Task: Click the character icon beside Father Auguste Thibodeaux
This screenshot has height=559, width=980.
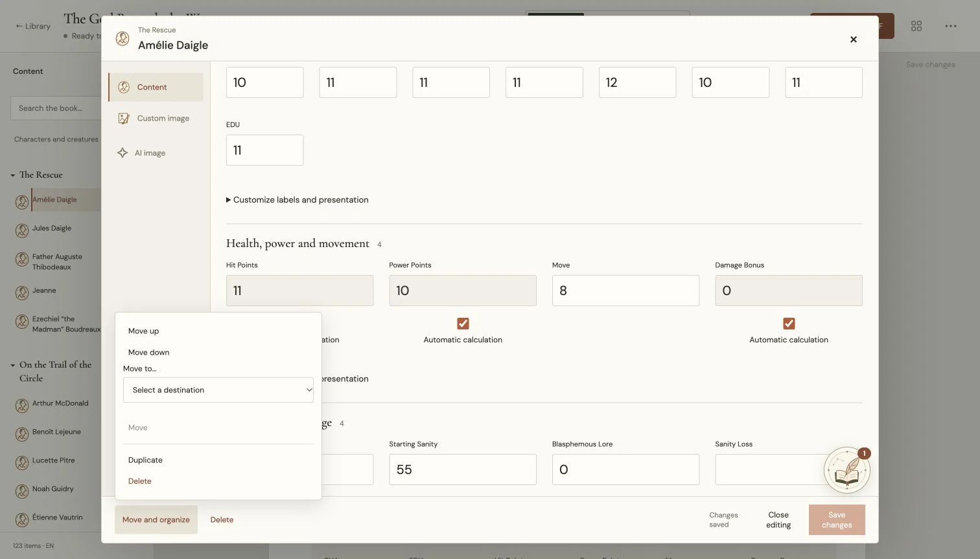Action: 22,259
